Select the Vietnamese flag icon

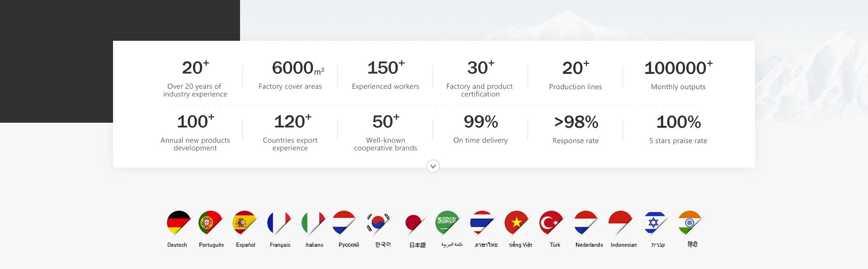click(x=516, y=222)
